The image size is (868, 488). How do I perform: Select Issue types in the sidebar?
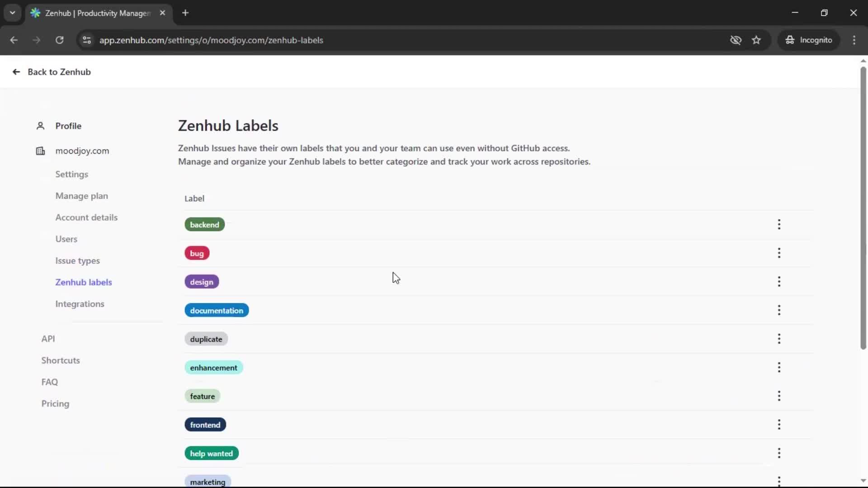pos(77,261)
